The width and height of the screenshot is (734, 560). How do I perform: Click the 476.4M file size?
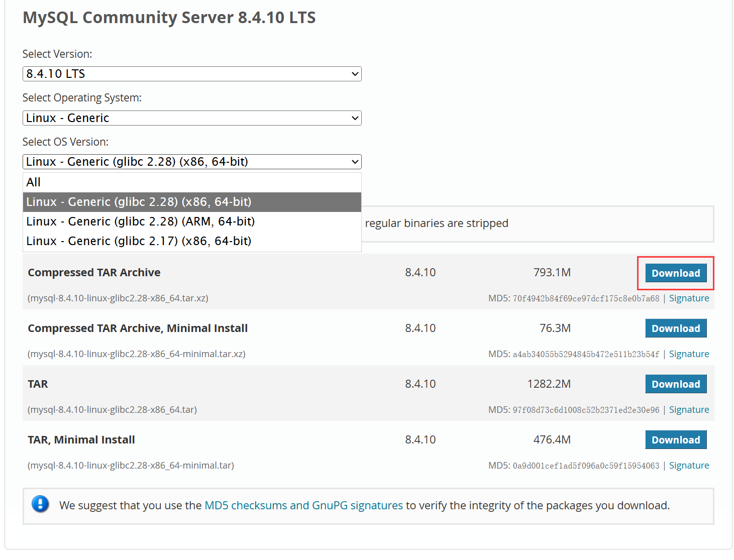pos(552,439)
